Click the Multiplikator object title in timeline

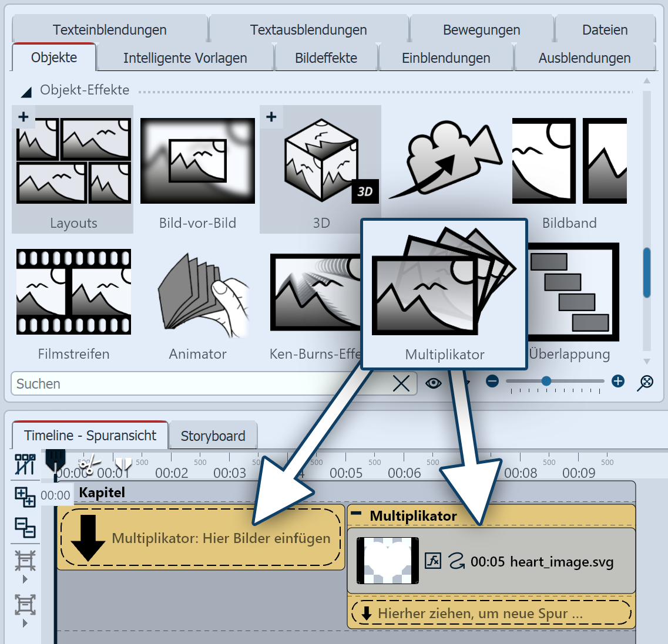pos(413,516)
